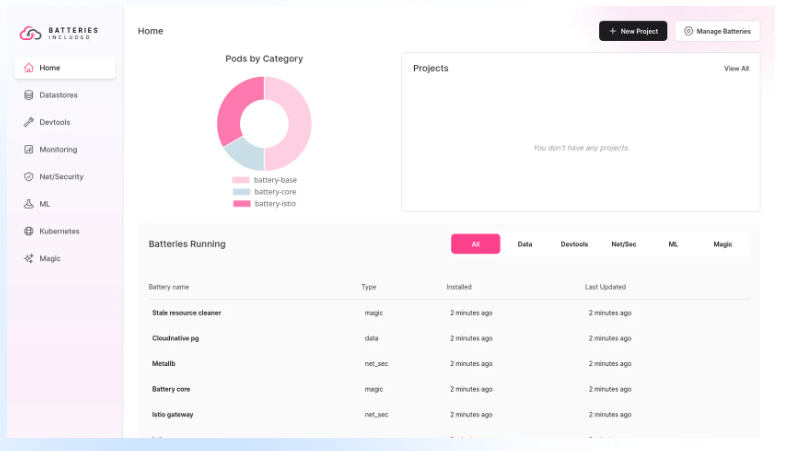Image resolution: width=785 pixels, height=451 pixels.
Task: Click battery-base legend color swatch
Action: (x=241, y=180)
